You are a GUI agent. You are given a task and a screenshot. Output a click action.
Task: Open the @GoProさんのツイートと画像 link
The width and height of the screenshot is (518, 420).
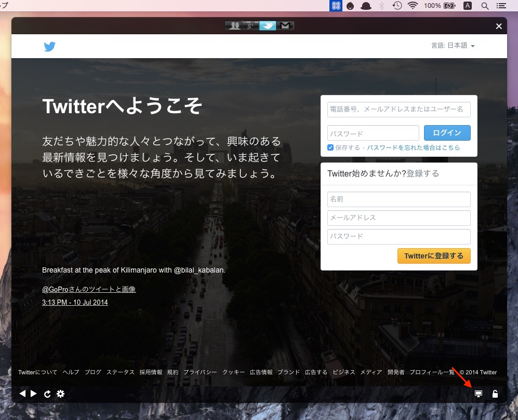point(89,289)
